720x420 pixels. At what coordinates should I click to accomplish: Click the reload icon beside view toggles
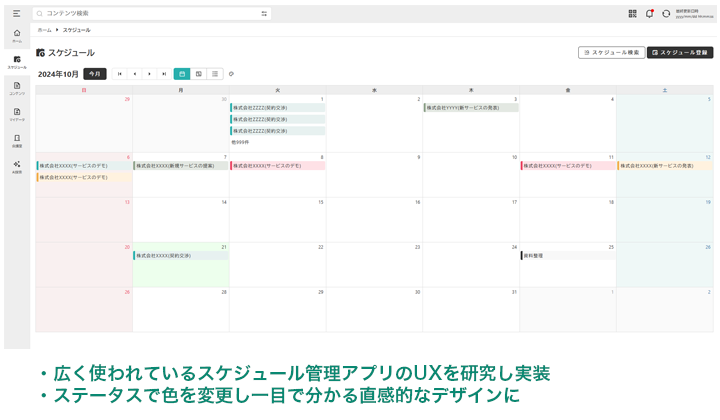click(x=231, y=74)
